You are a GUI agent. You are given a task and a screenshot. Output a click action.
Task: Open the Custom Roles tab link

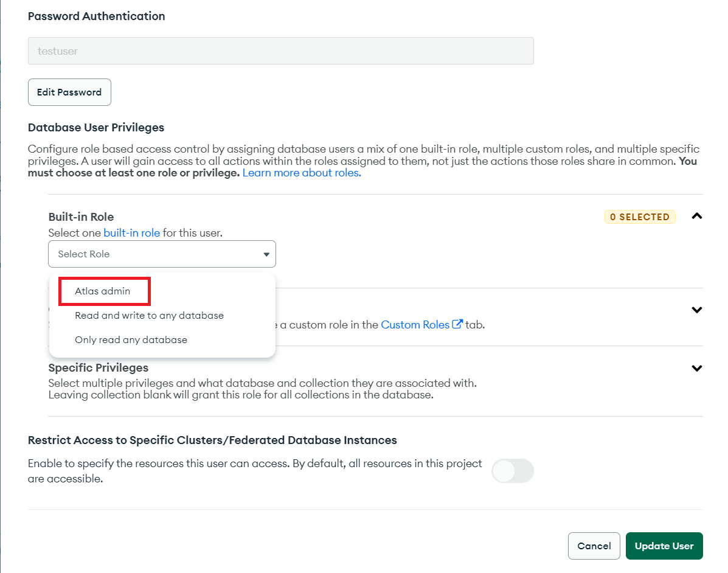pyautogui.click(x=415, y=324)
